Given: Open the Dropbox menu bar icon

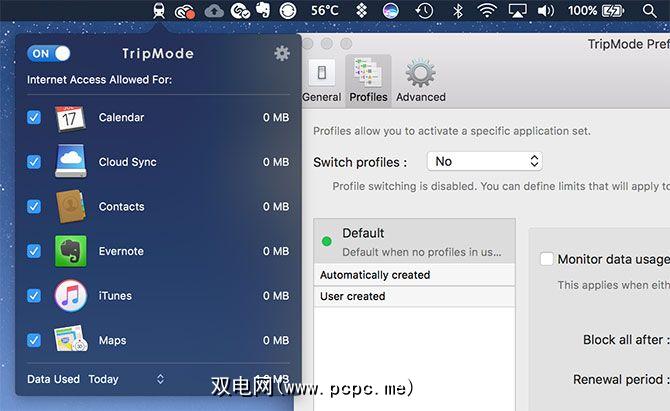Looking at the screenshot, I should click(361, 11).
